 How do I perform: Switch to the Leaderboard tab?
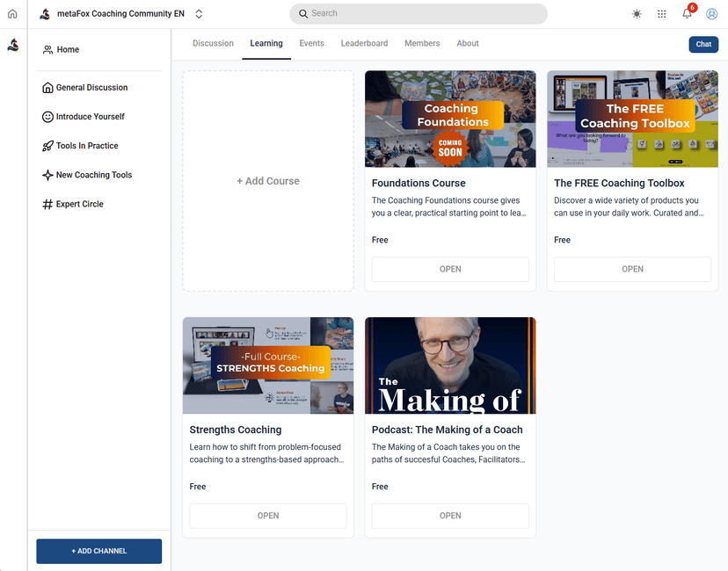(364, 43)
